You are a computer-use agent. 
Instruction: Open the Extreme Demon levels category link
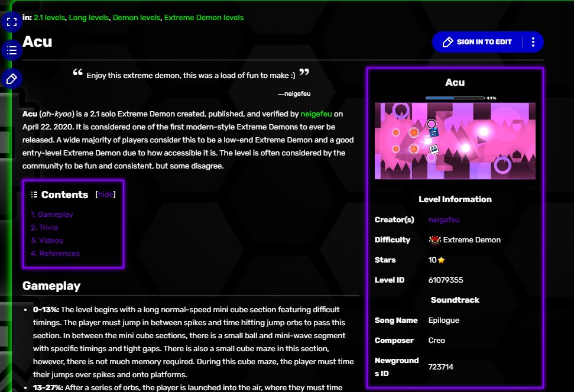click(204, 18)
